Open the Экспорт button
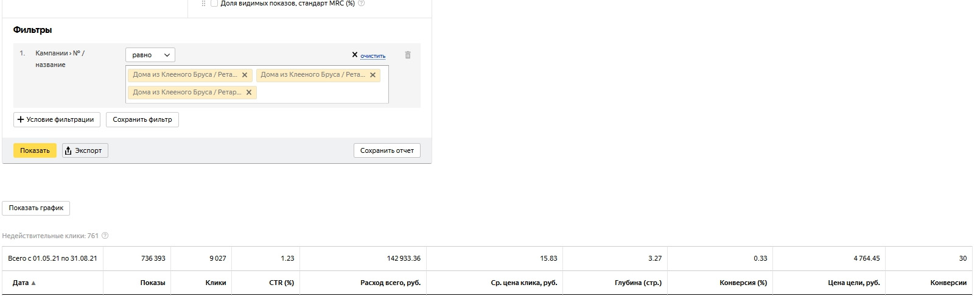This screenshot has width=980, height=296. (x=85, y=150)
